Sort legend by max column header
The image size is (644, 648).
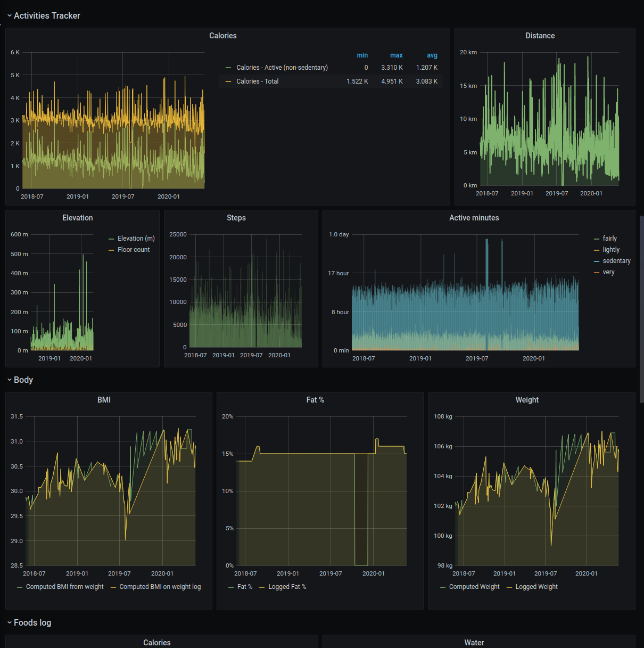click(397, 55)
